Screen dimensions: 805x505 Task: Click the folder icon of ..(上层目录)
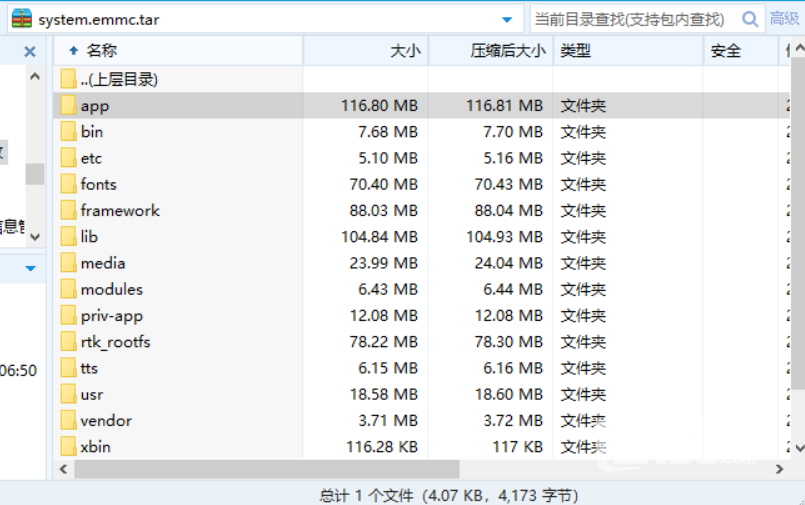pos(68,79)
